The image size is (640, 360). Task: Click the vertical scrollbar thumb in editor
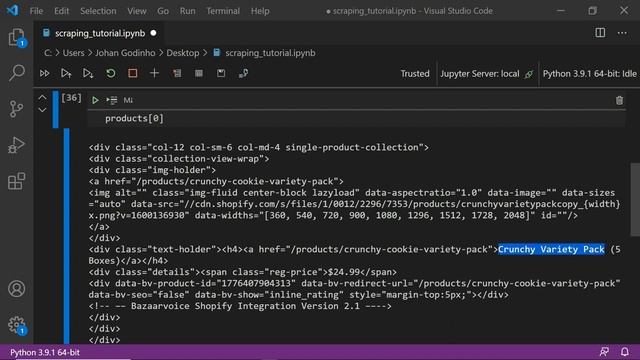coord(635,199)
